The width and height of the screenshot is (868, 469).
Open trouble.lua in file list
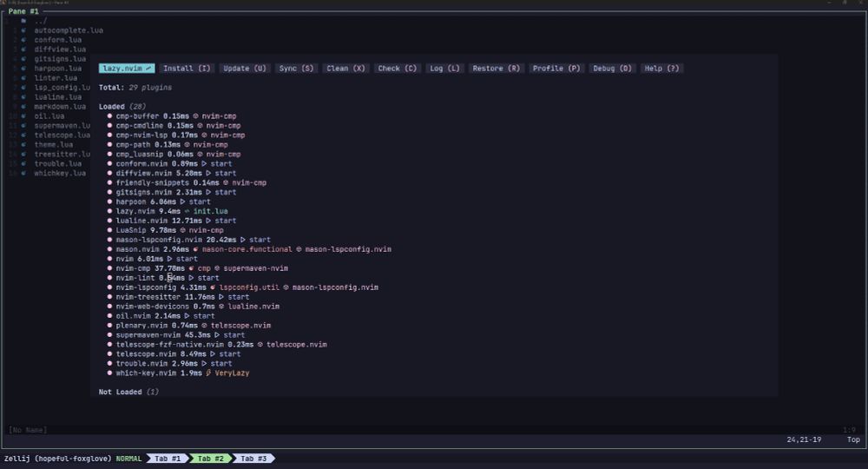coord(57,163)
